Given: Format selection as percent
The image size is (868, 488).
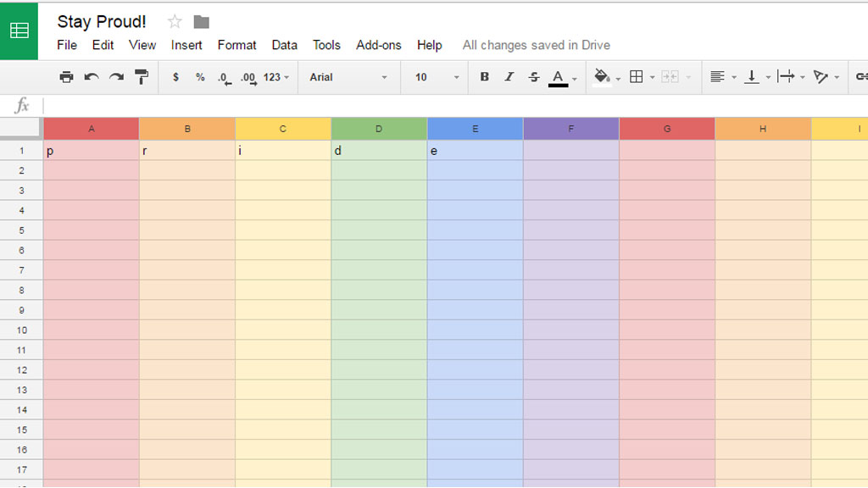Looking at the screenshot, I should [199, 76].
